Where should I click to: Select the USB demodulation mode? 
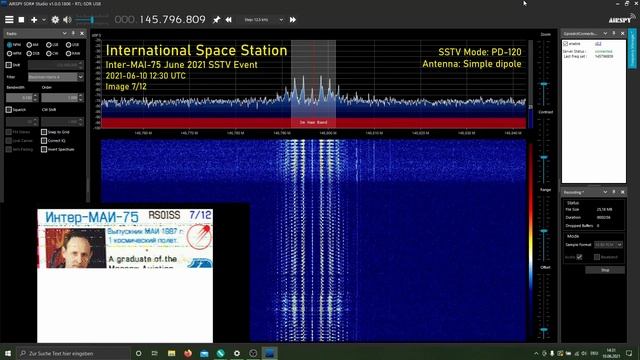point(72,44)
